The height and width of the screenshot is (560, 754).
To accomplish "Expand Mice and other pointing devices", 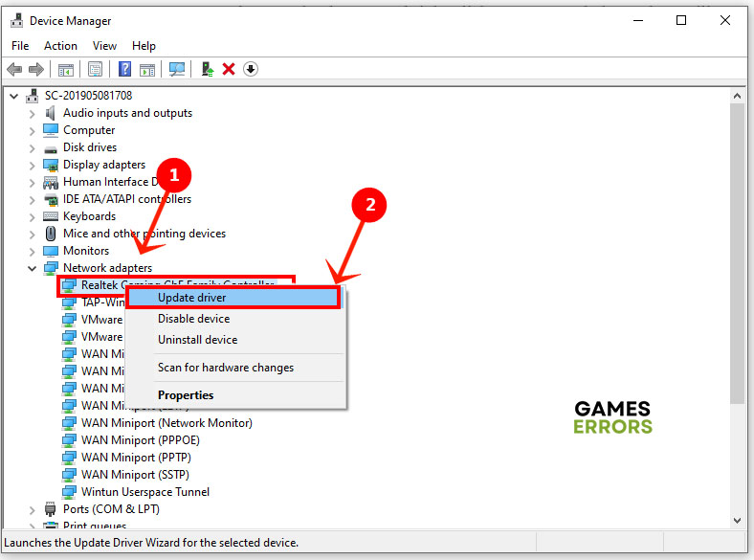I will pyautogui.click(x=32, y=235).
